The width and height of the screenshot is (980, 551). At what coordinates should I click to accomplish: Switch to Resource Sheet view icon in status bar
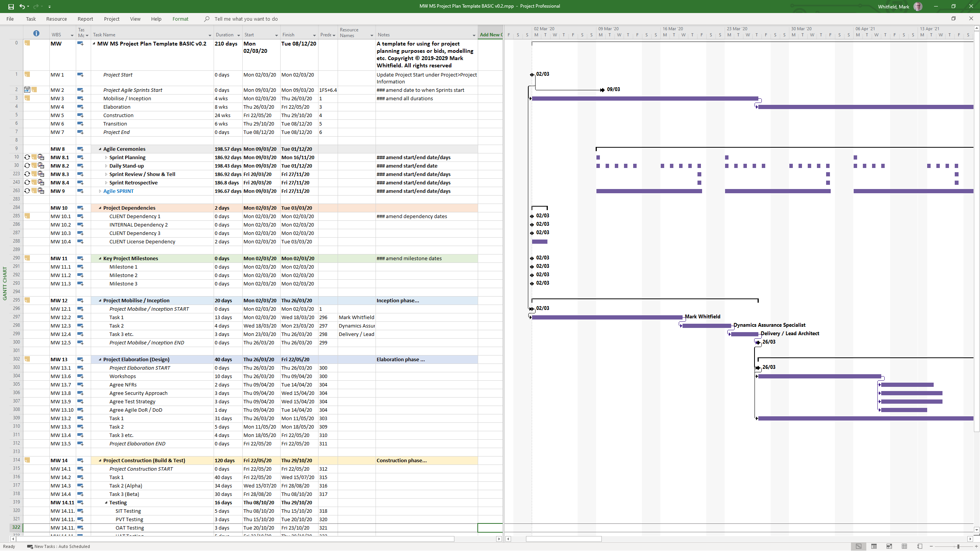904,546
